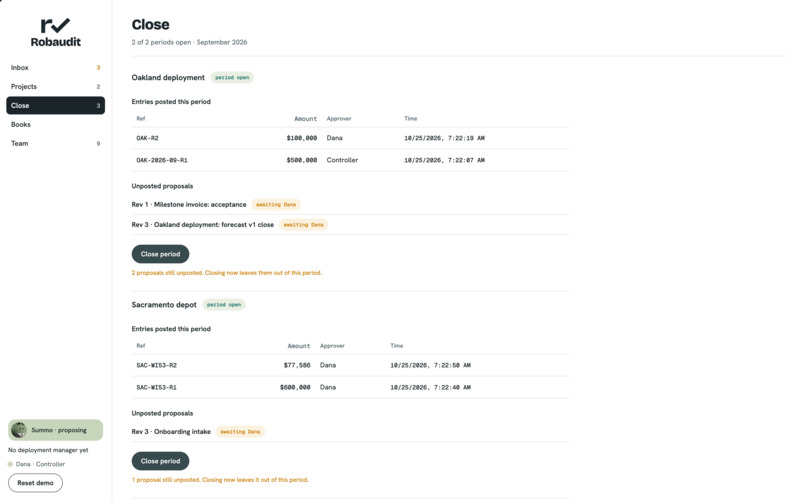Click the 7:22:07 AM timestamp

pos(444,160)
